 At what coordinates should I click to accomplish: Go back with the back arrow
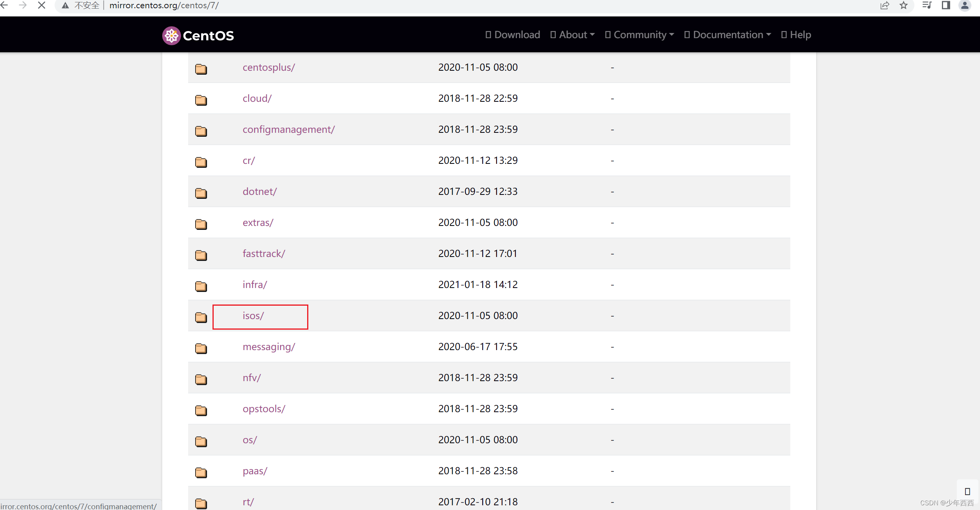tap(5, 6)
